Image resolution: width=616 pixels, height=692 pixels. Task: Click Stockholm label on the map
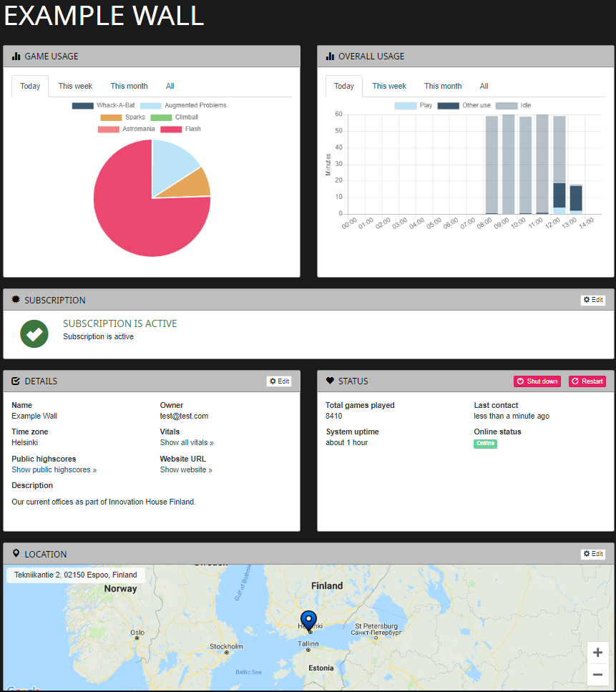click(x=226, y=646)
